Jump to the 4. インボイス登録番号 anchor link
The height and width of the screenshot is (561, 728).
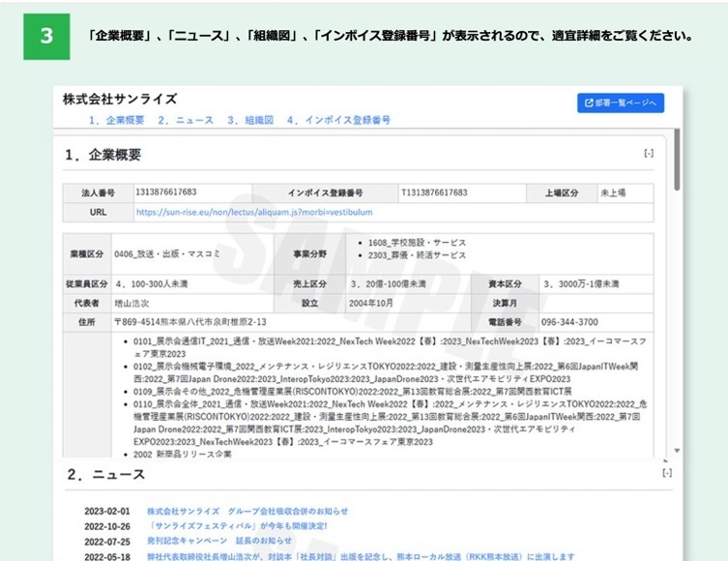pyautogui.click(x=338, y=121)
